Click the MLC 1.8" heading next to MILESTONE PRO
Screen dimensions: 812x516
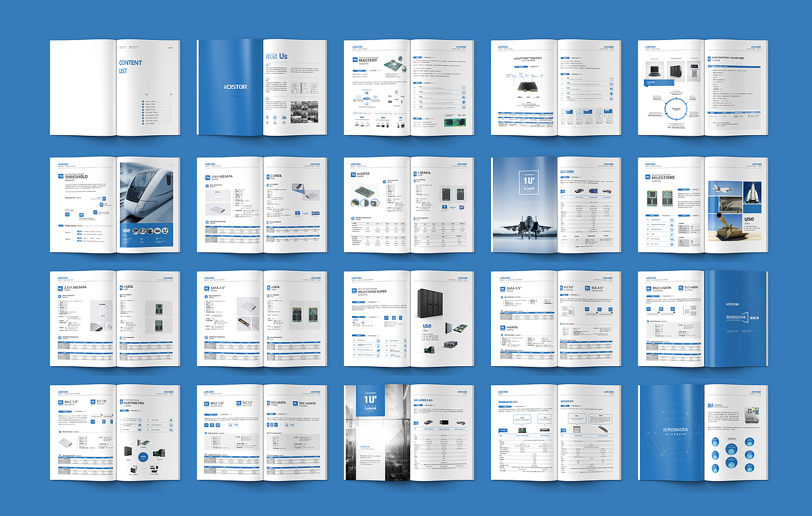[73, 402]
